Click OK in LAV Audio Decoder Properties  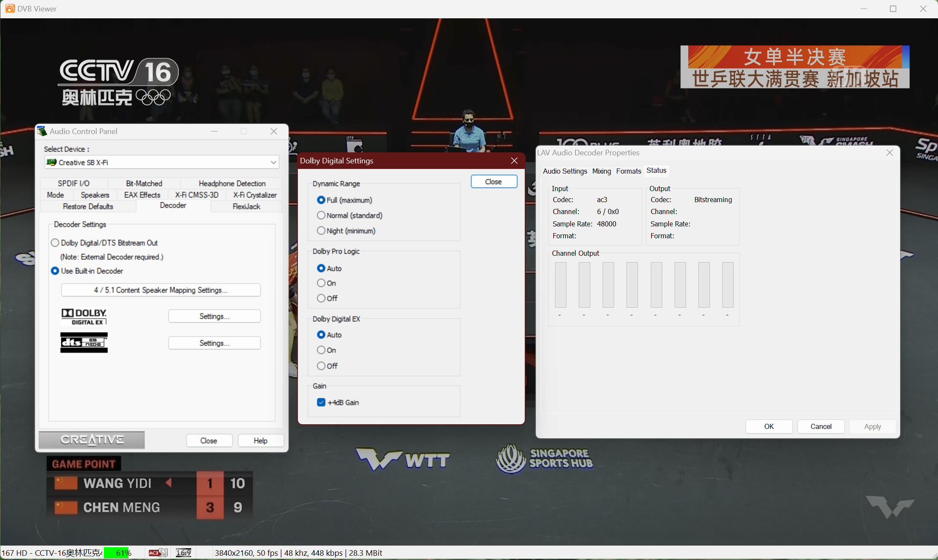769,426
